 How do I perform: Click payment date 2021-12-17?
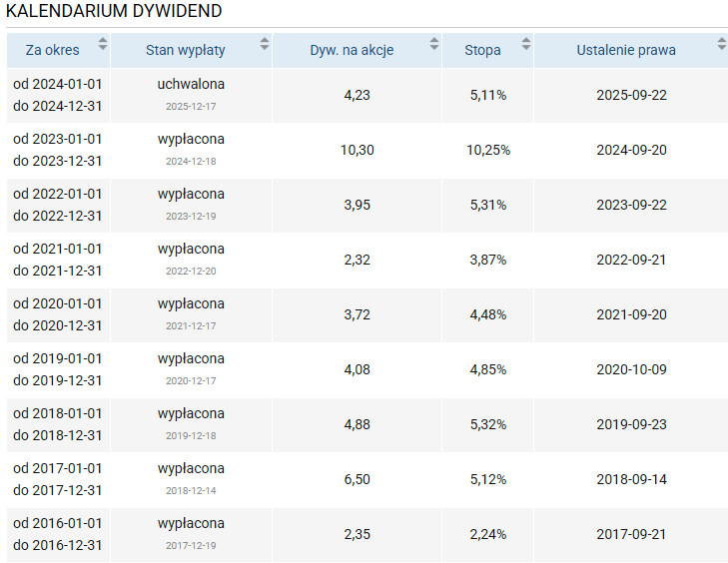pos(191,325)
